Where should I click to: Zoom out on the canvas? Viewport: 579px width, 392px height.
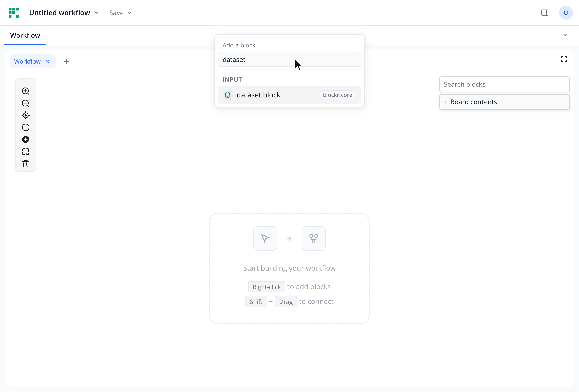point(26,103)
